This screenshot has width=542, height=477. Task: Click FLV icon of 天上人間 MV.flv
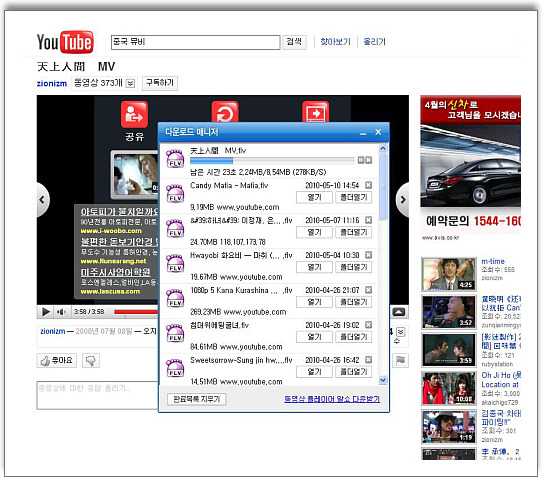(x=175, y=159)
